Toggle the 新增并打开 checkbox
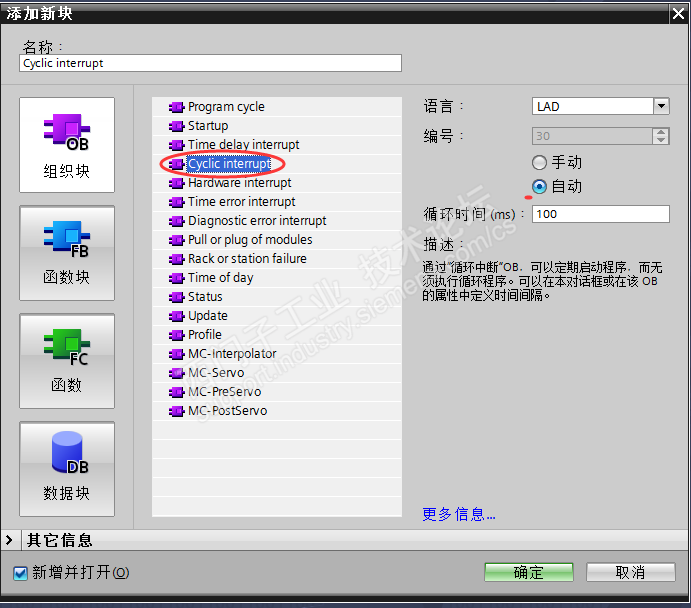Viewport: 691px width, 608px height. 20,573
